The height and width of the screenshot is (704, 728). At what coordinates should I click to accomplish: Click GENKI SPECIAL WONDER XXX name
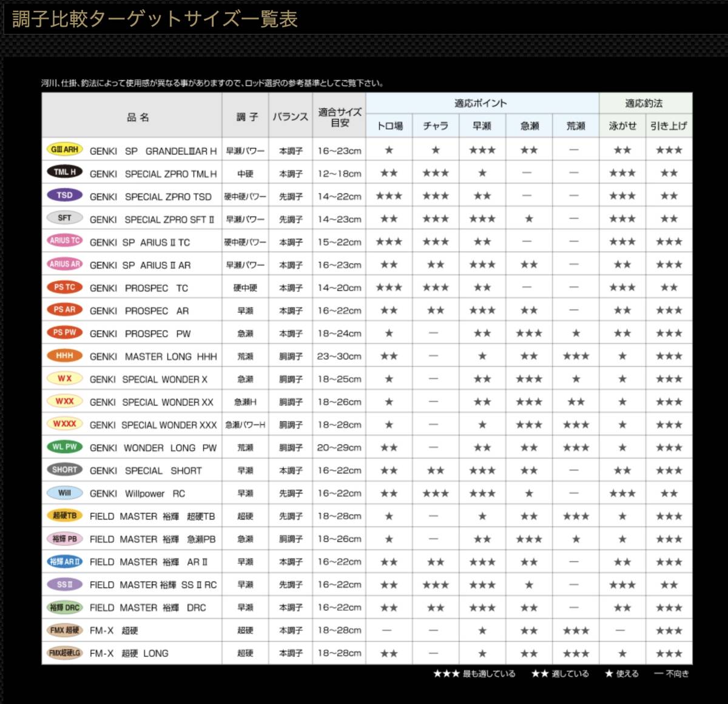click(x=153, y=425)
